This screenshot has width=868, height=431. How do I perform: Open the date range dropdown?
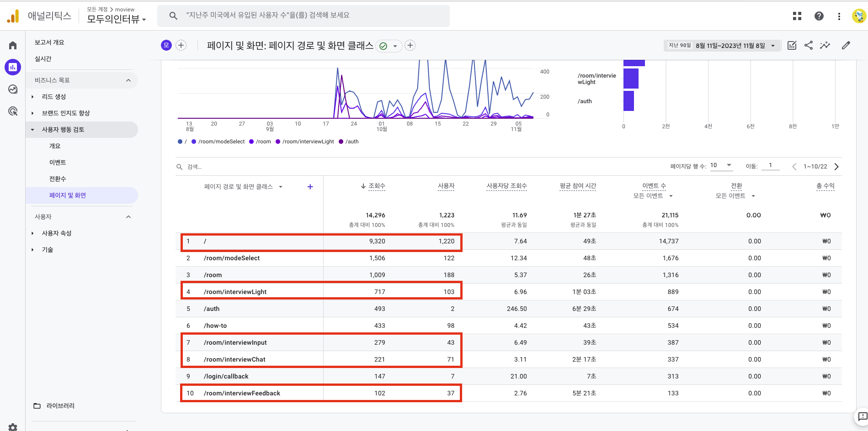coord(722,46)
